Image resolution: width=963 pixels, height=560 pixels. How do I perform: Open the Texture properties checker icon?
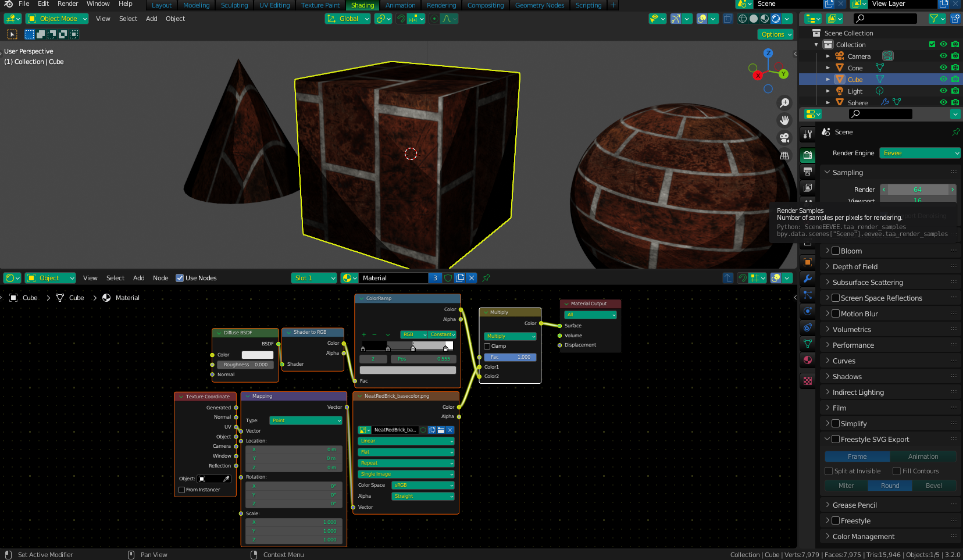(808, 381)
